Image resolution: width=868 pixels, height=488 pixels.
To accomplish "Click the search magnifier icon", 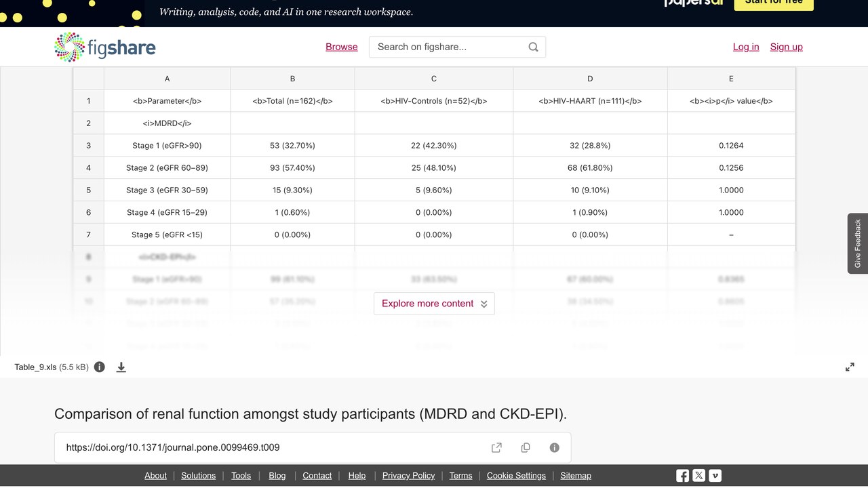I will 533,47.
